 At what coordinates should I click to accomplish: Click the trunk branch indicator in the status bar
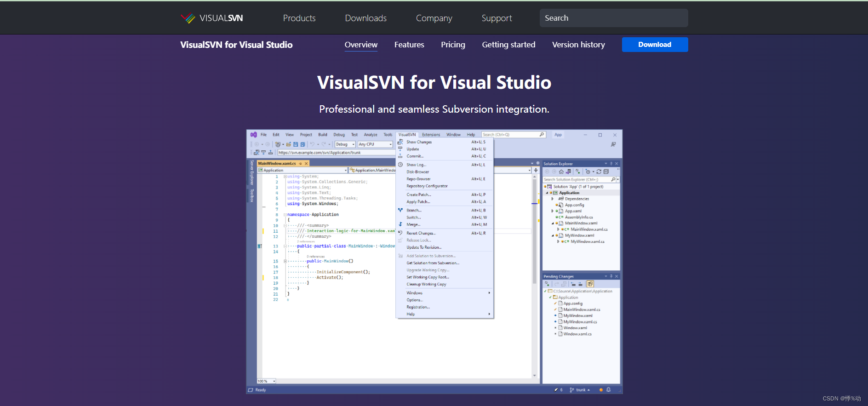[x=580, y=390]
